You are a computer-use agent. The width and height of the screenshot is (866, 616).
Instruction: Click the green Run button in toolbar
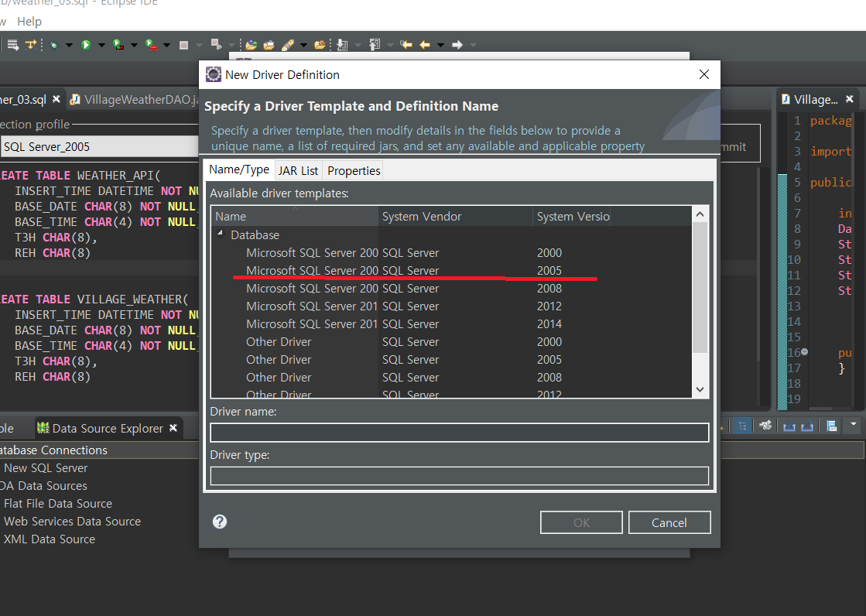(86, 45)
